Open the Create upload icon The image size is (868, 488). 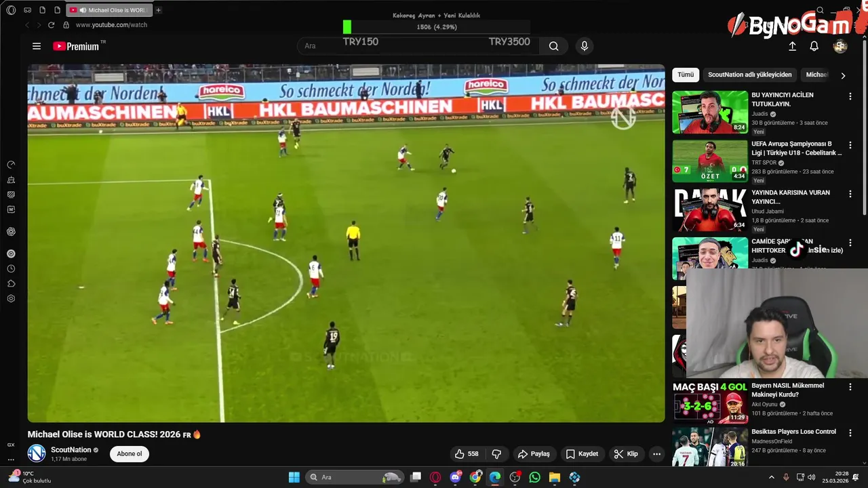click(792, 46)
